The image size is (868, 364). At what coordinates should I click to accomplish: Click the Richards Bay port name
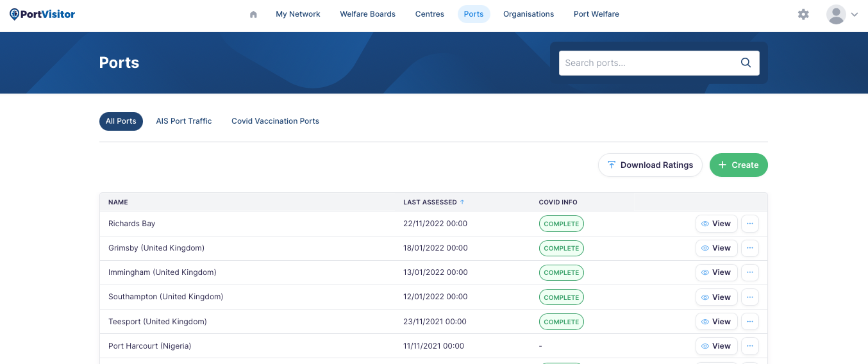(132, 224)
